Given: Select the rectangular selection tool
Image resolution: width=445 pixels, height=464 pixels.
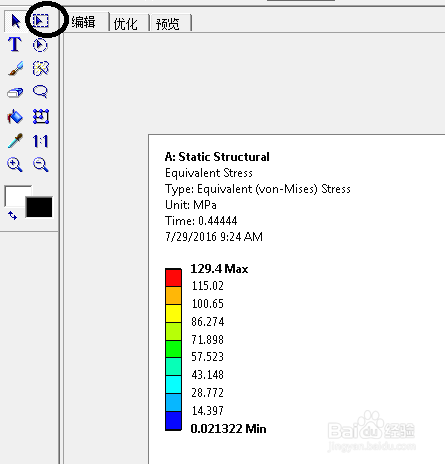Looking at the screenshot, I should [41, 21].
